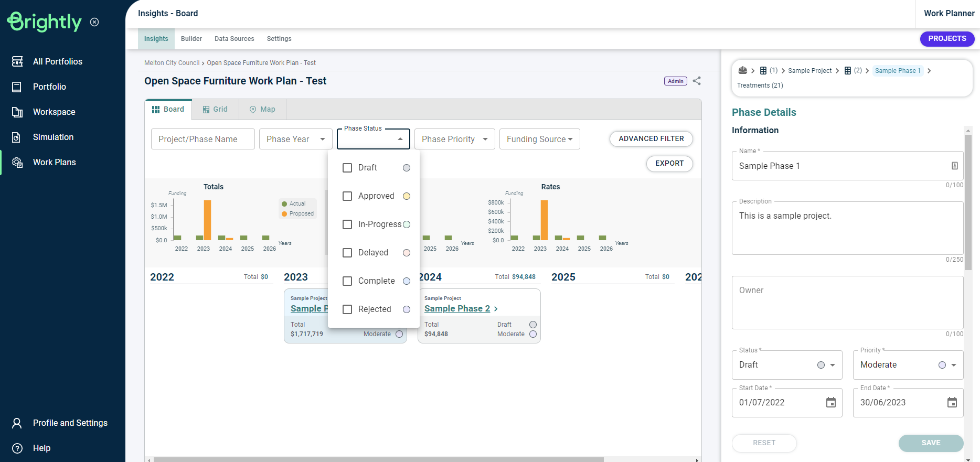This screenshot has width=980, height=462.
Task: Click the share icon beside Admin badge
Action: point(697,81)
